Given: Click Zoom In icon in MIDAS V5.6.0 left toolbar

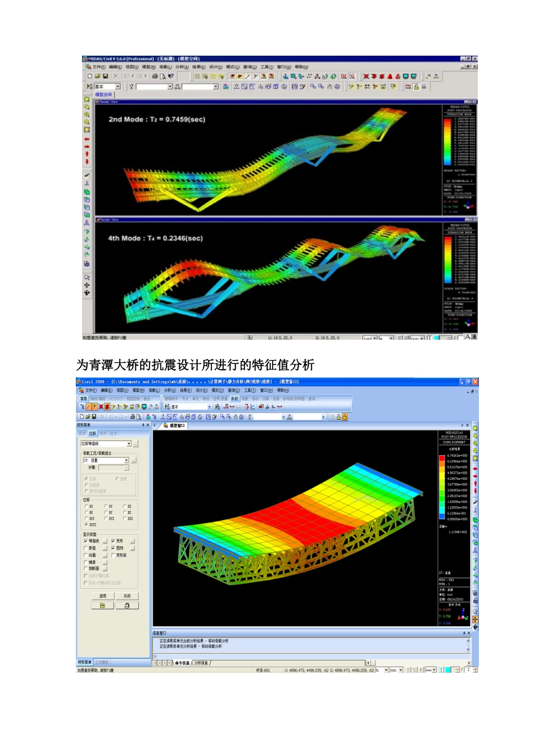Looking at the screenshot, I should pos(87,114).
